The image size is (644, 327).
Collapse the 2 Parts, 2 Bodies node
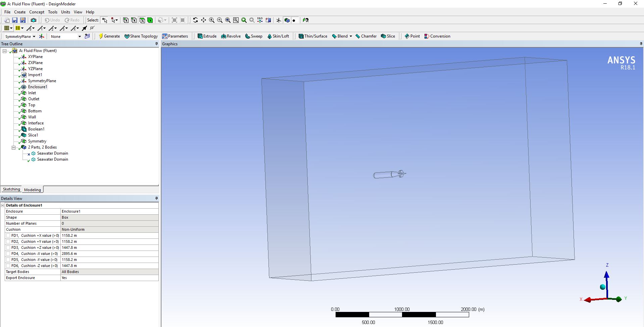tap(13, 148)
